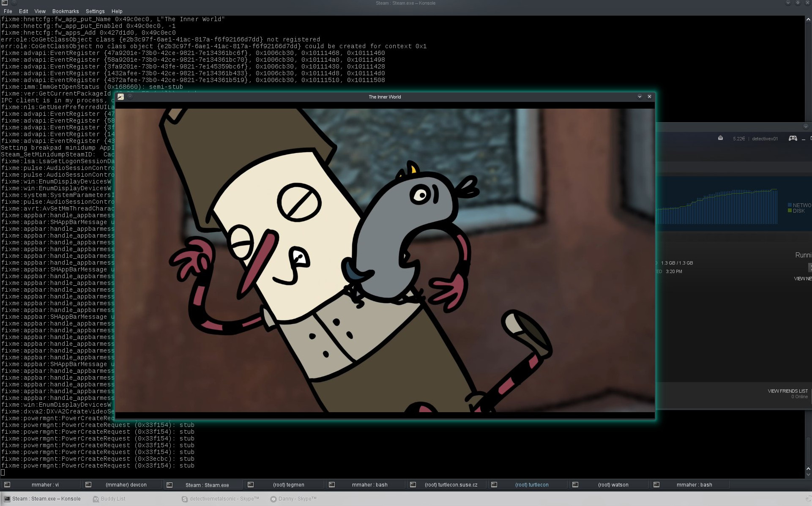Switch to the '(mmaher) devcon' terminal tab

point(122,485)
